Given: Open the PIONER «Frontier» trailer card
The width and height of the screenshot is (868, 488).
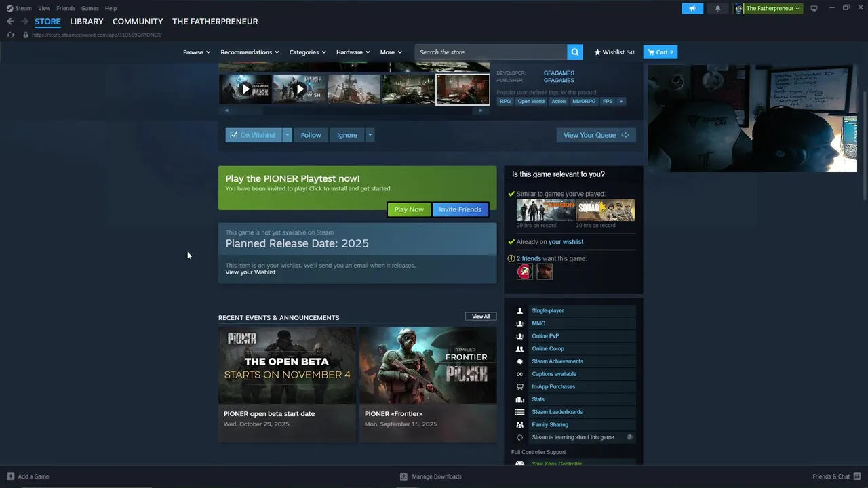Looking at the screenshot, I should click(x=428, y=384).
